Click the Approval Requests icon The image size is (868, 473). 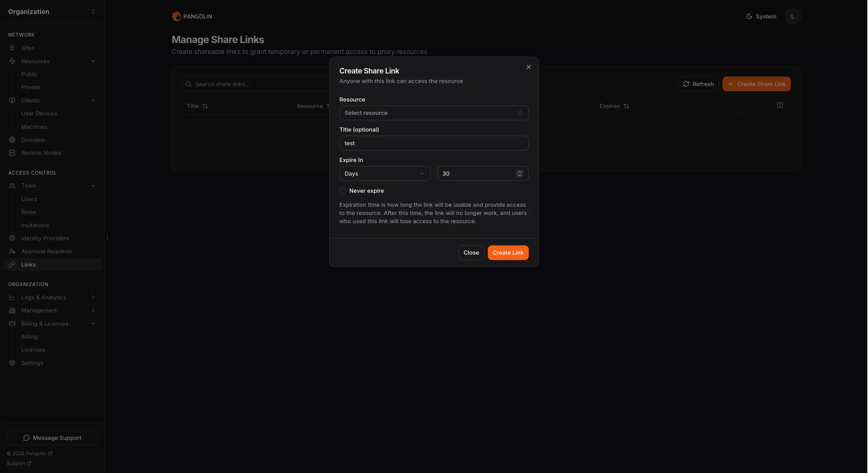tap(12, 251)
